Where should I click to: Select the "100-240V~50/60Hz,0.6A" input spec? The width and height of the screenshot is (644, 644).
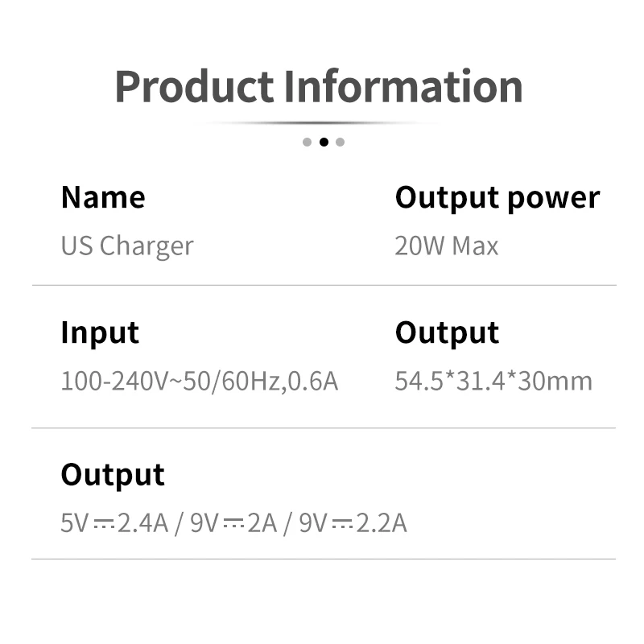200,381
